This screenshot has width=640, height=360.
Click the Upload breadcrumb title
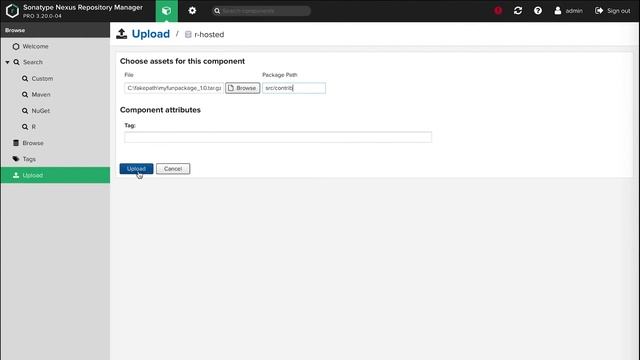coord(151,34)
